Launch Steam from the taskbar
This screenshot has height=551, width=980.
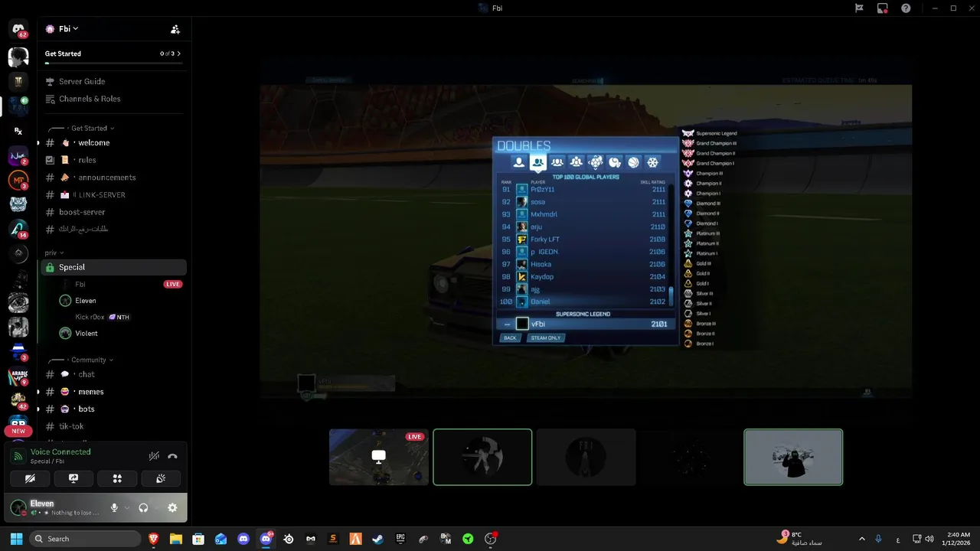pyautogui.click(x=377, y=539)
